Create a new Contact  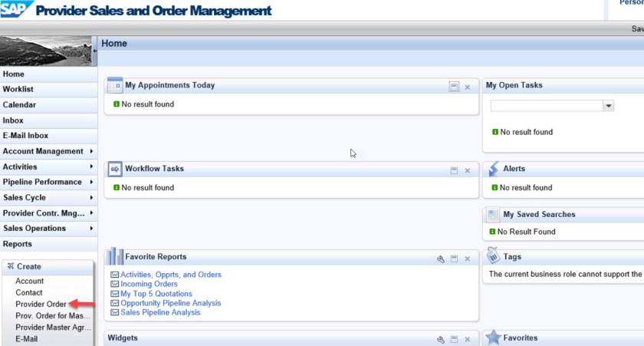pos(29,292)
